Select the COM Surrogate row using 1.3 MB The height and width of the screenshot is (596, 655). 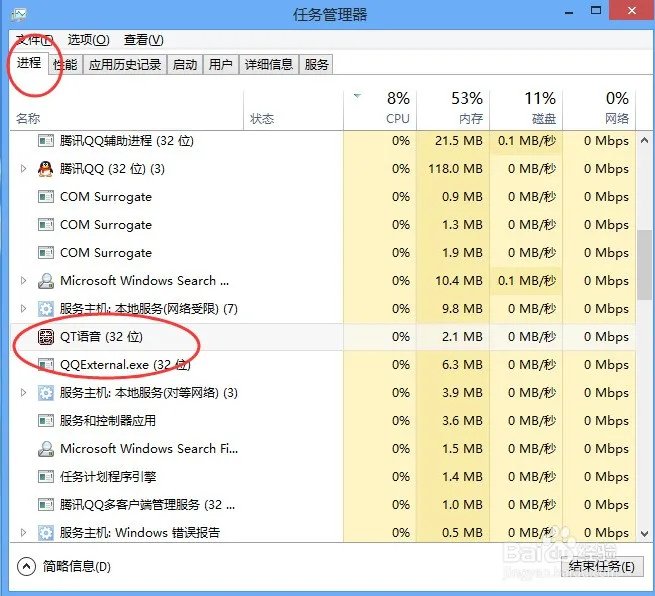[322, 225]
